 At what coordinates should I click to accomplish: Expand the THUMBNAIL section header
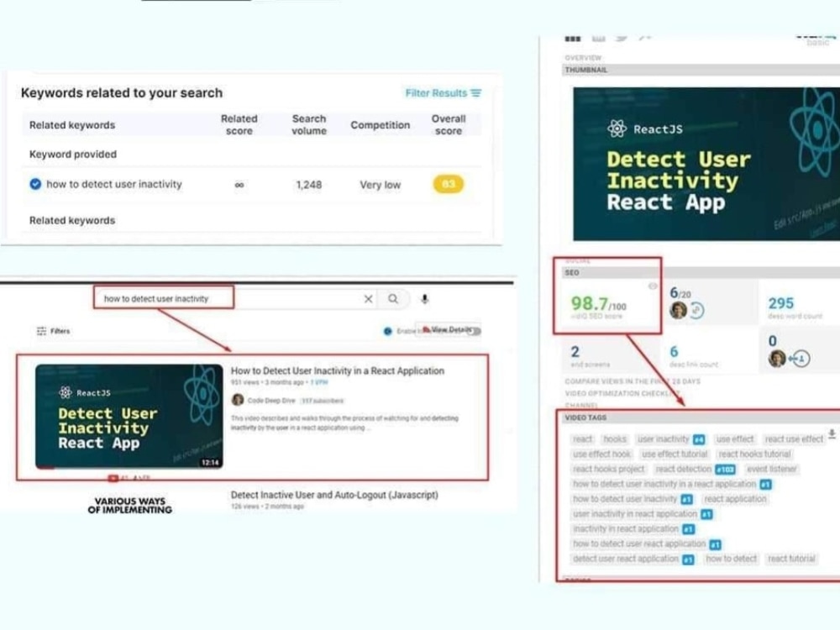(x=701, y=70)
